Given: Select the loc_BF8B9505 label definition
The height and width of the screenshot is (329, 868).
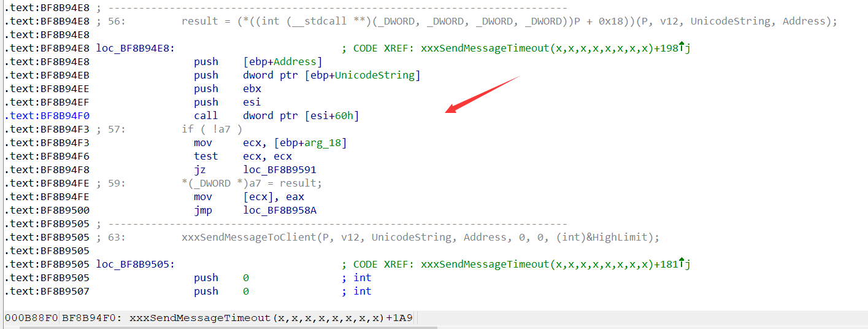Looking at the screenshot, I should point(135,264).
